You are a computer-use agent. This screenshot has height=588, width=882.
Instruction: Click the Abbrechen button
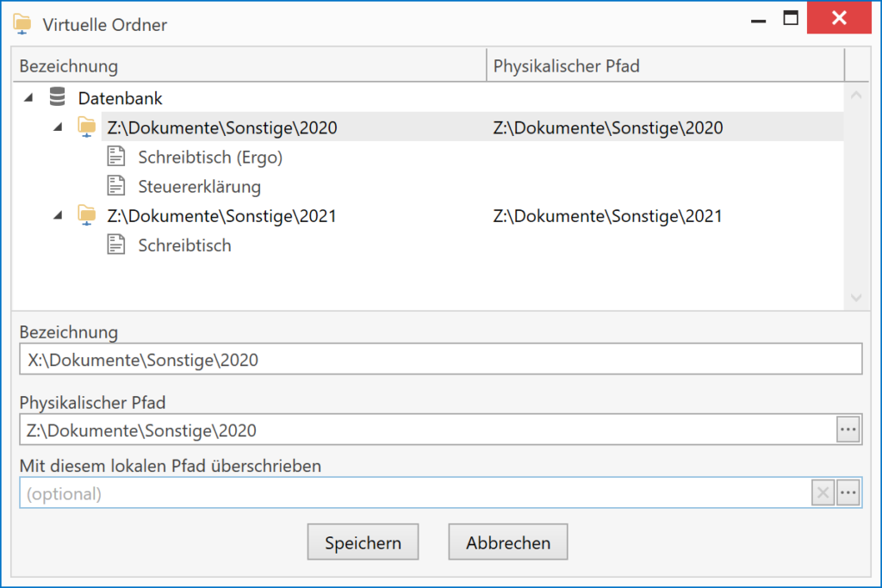tap(508, 542)
